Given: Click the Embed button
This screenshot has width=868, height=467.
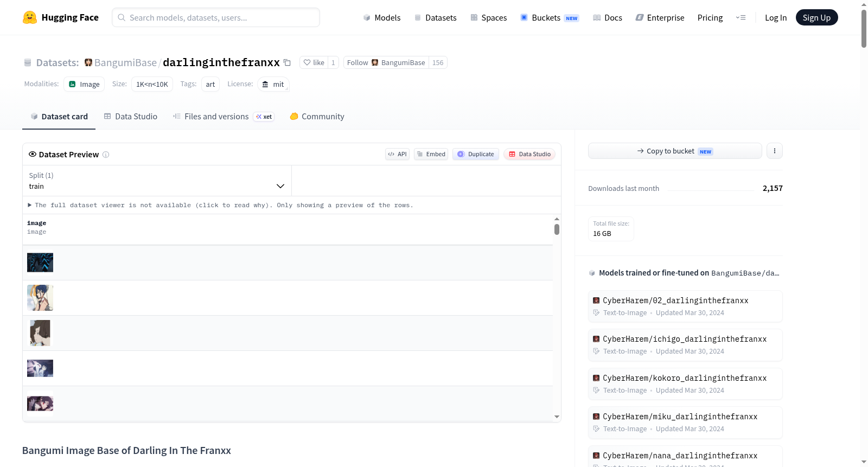Looking at the screenshot, I should point(431,154).
